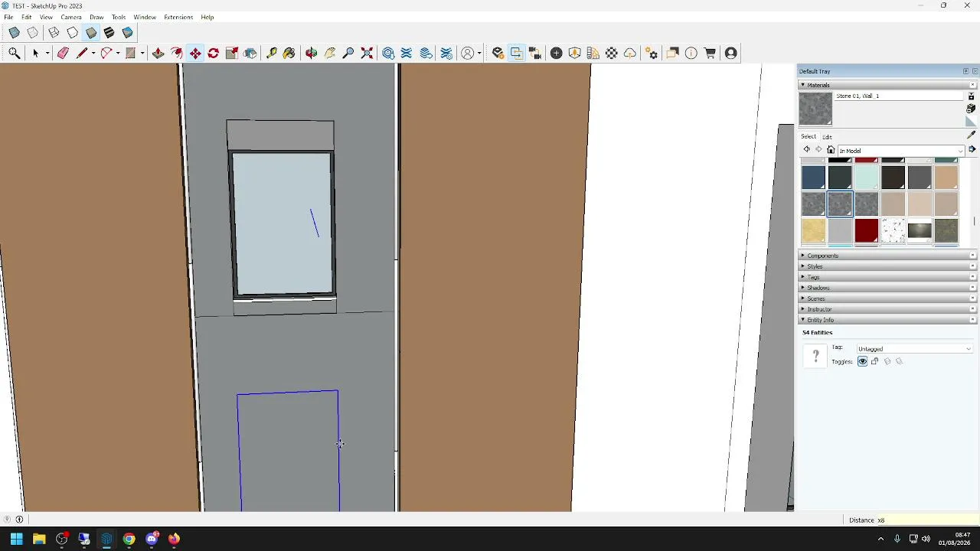
Task: Activate the Offset tool
Action: [x=177, y=53]
